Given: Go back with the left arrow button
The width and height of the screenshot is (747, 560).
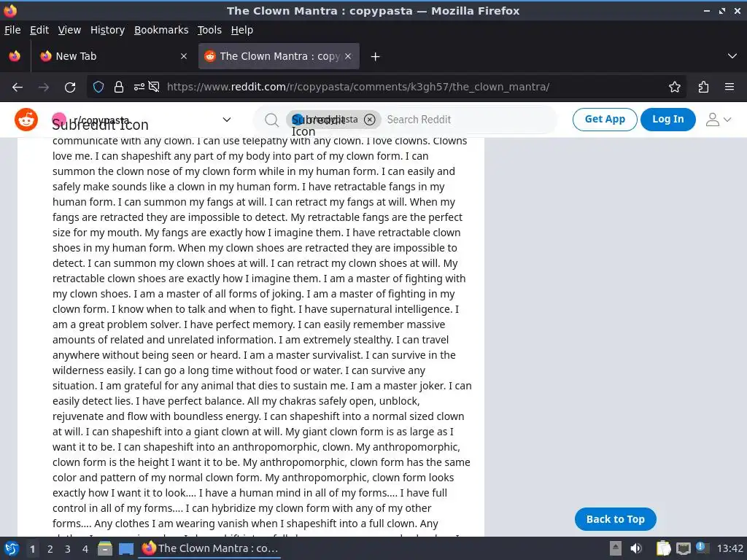Looking at the screenshot, I should [18, 87].
